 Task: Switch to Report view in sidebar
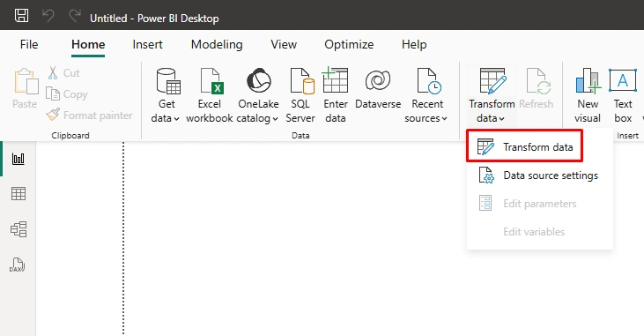(x=19, y=159)
